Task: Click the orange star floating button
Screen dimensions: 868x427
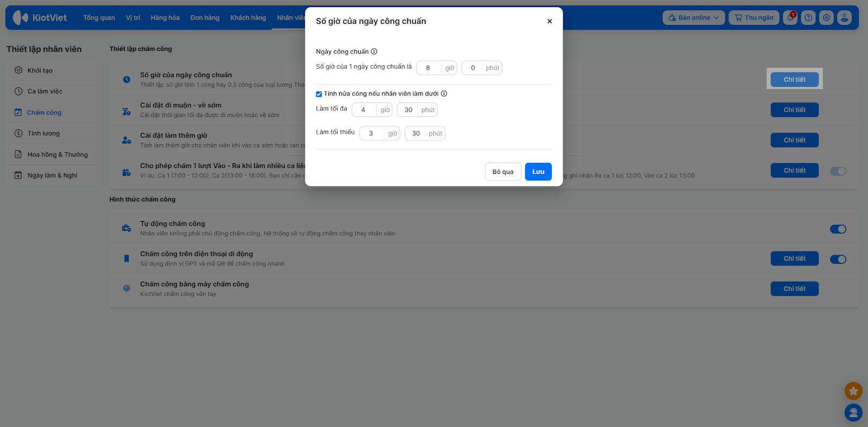Action: point(853,391)
